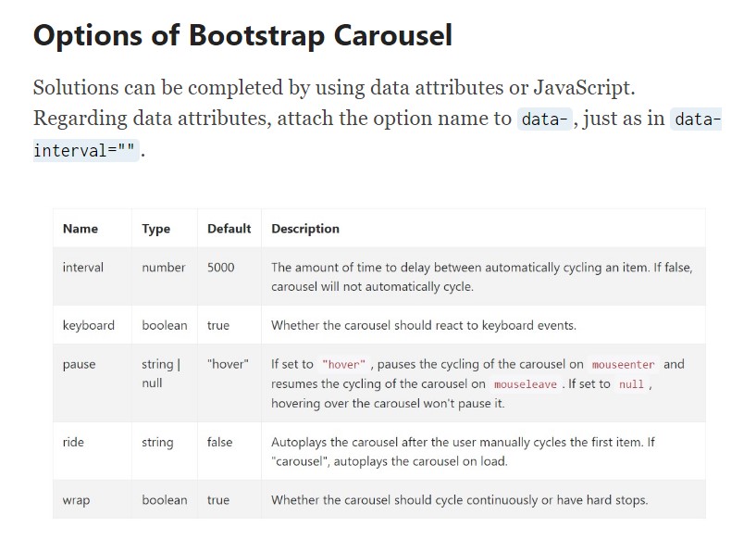Image resolution: width=756 pixels, height=552 pixels.
Task: Select the "interval" option name cell
Action: (x=83, y=268)
